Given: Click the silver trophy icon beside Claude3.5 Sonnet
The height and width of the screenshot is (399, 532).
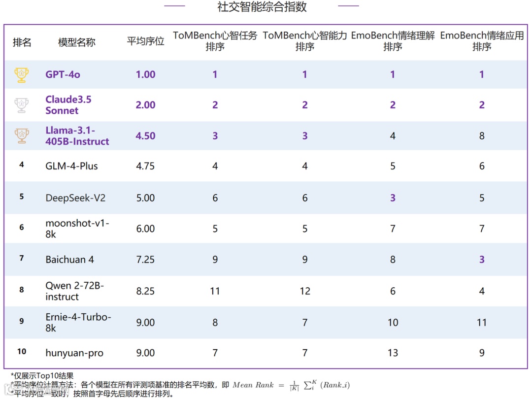Looking at the screenshot, I should [x=21, y=105].
